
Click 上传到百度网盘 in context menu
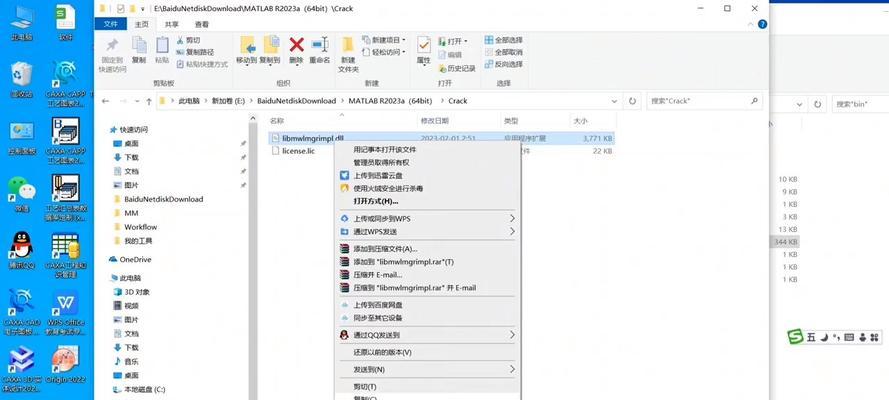(x=378, y=305)
